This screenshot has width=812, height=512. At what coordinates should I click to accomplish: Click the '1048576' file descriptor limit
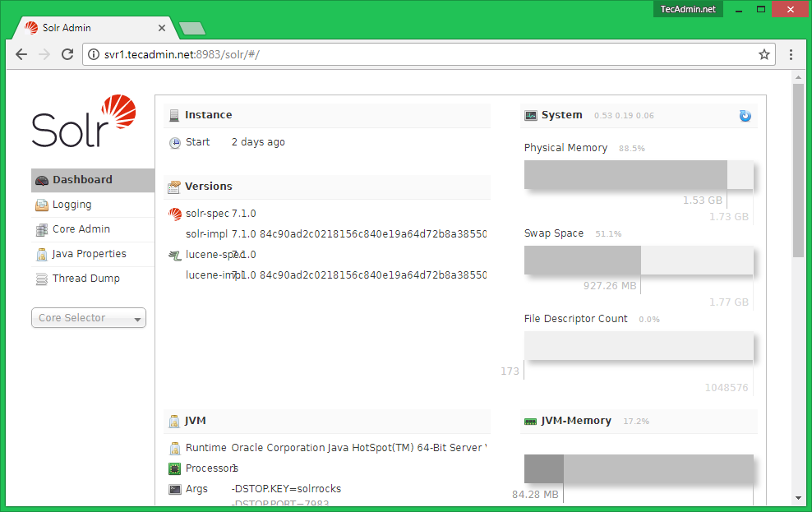coord(727,388)
